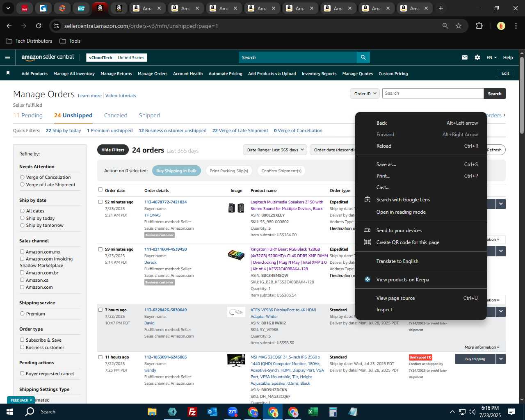Open Chrome three-dot menu
The image size is (525, 420).
tap(515, 26)
